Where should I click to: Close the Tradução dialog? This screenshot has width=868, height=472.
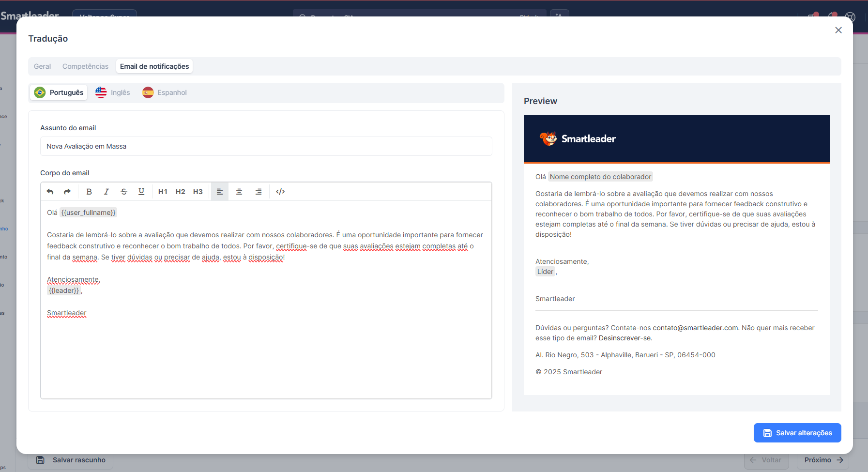(x=838, y=30)
